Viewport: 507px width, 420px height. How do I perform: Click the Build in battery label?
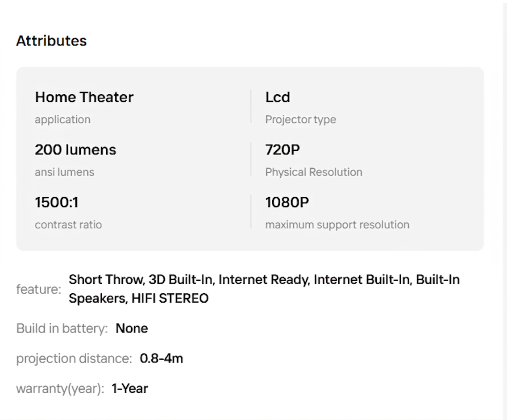pyautogui.click(x=62, y=329)
